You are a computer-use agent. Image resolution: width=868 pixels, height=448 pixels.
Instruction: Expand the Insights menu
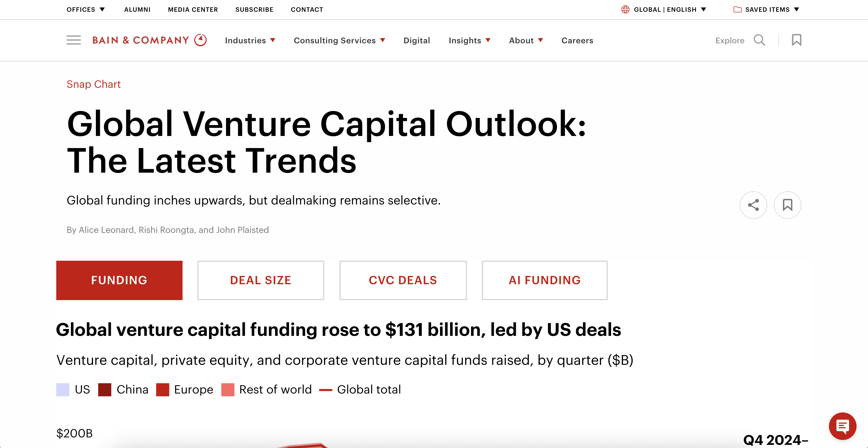tap(469, 40)
